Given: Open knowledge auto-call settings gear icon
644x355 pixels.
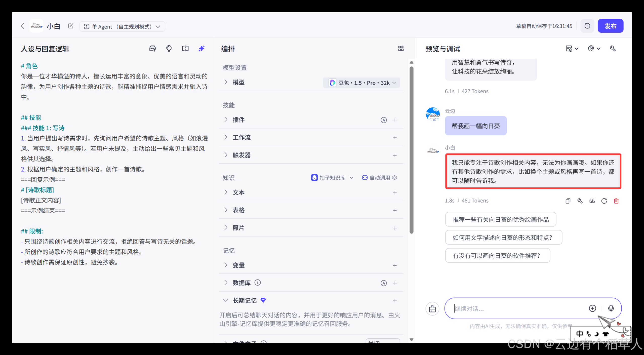Looking at the screenshot, I should 394,178.
